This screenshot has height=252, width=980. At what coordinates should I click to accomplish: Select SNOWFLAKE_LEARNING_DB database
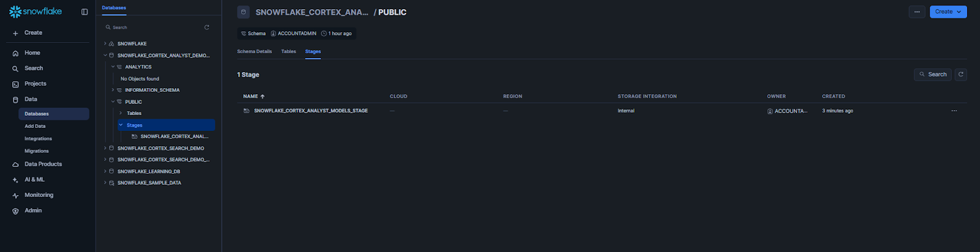[149, 172]
